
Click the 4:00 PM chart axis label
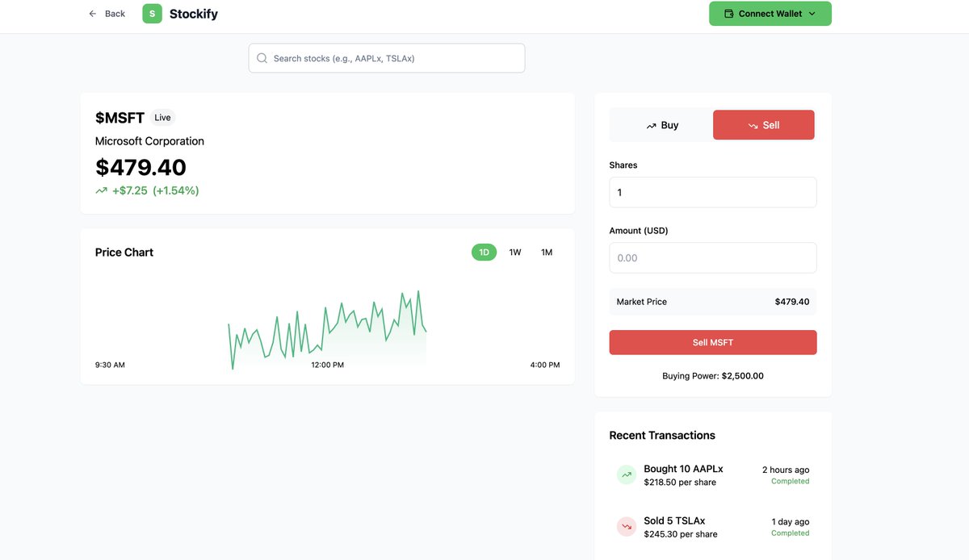[545, 365]
